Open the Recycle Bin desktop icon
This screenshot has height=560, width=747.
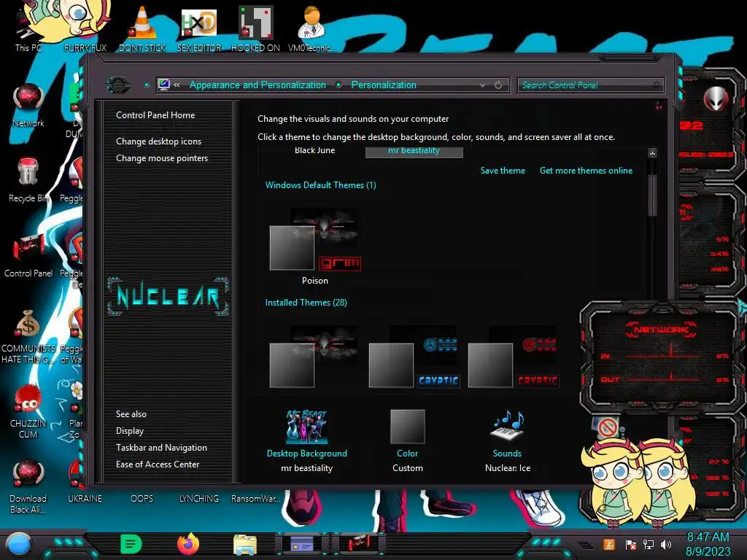[x=28, y=180]
